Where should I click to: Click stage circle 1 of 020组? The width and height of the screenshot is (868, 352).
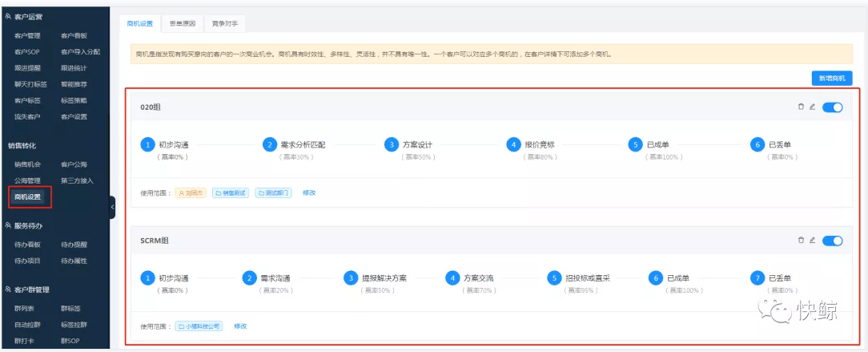point(147,144)
